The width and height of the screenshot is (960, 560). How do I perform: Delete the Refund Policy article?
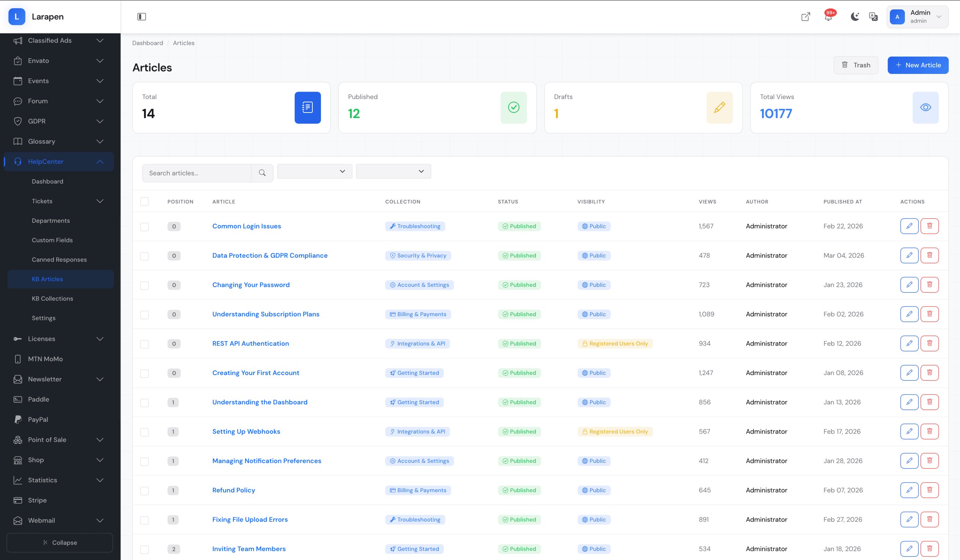click(929, 490)
